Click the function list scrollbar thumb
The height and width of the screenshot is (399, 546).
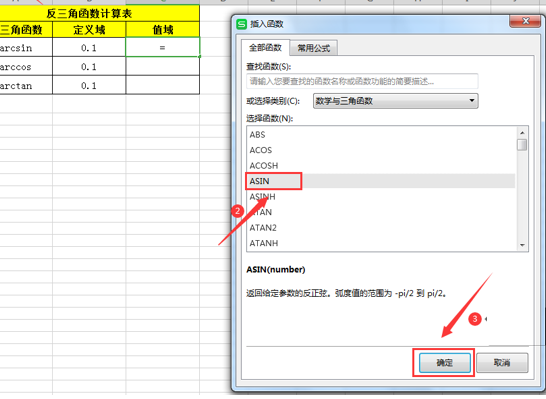(522, 145)
